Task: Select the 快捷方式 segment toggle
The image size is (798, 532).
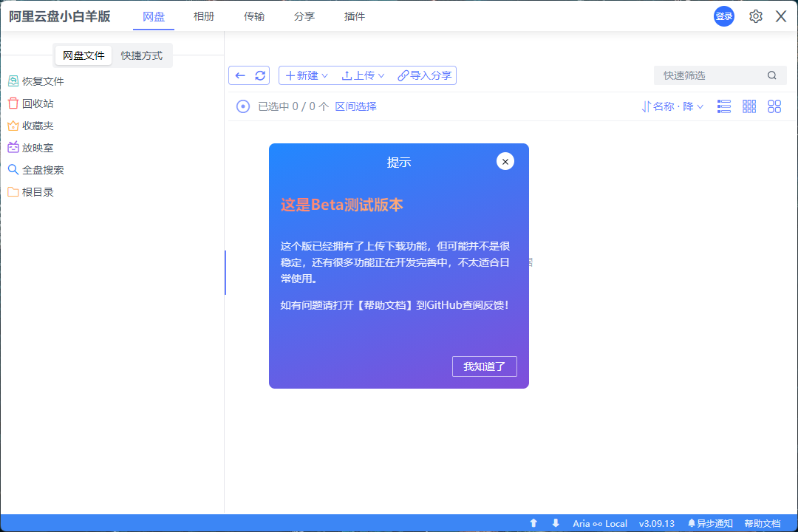Action: tap(142, 55)
